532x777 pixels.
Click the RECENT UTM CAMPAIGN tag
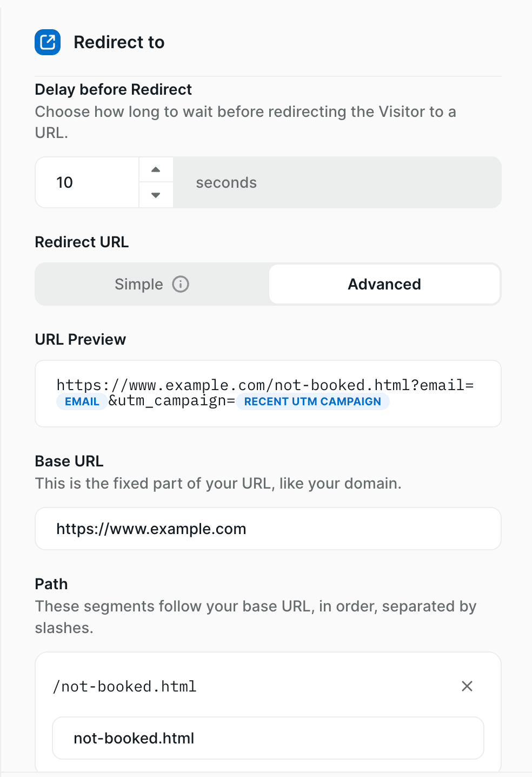(x=312, y=401)
